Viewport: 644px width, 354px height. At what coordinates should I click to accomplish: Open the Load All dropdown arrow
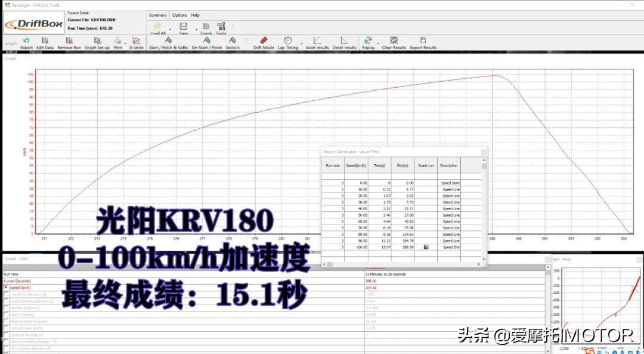click(x=170, y=30)
